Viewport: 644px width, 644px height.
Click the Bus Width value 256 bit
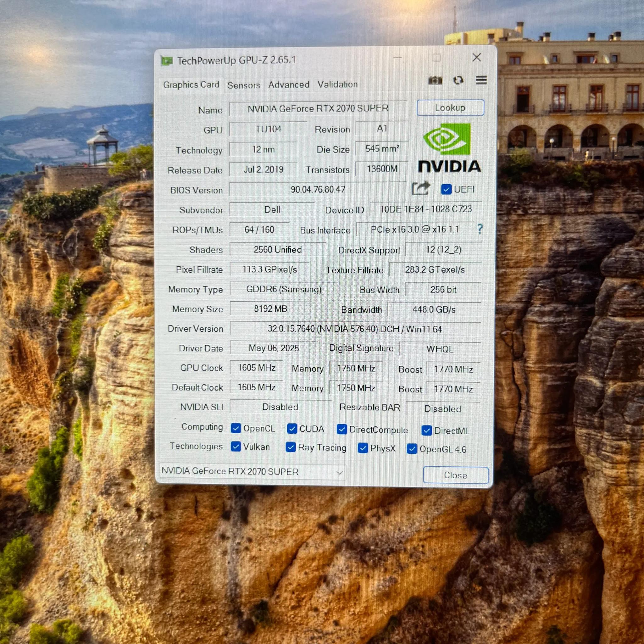click(x=443, y=289)
